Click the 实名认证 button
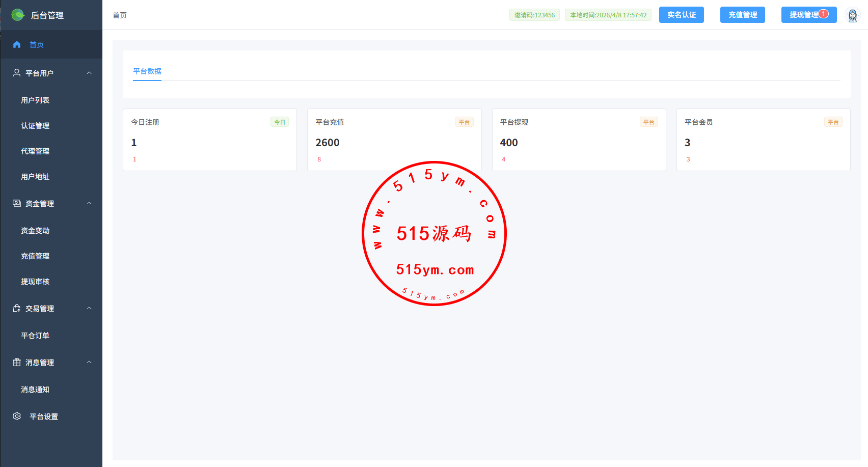Viewport: 868px width, 467px height. [681, 15]
